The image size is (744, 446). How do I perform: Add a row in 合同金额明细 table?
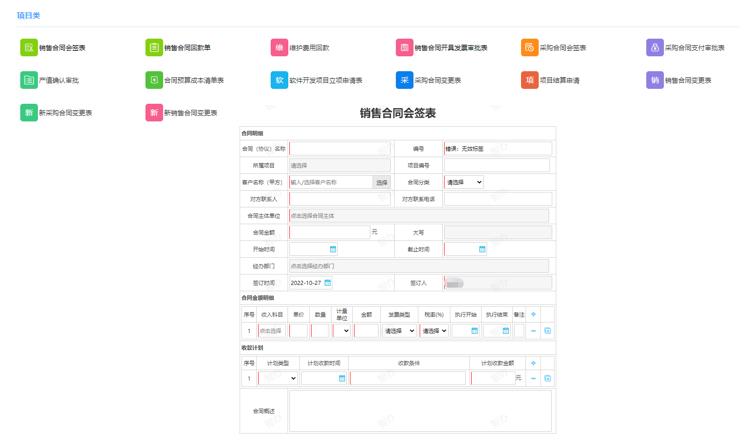tap(533, 314)
